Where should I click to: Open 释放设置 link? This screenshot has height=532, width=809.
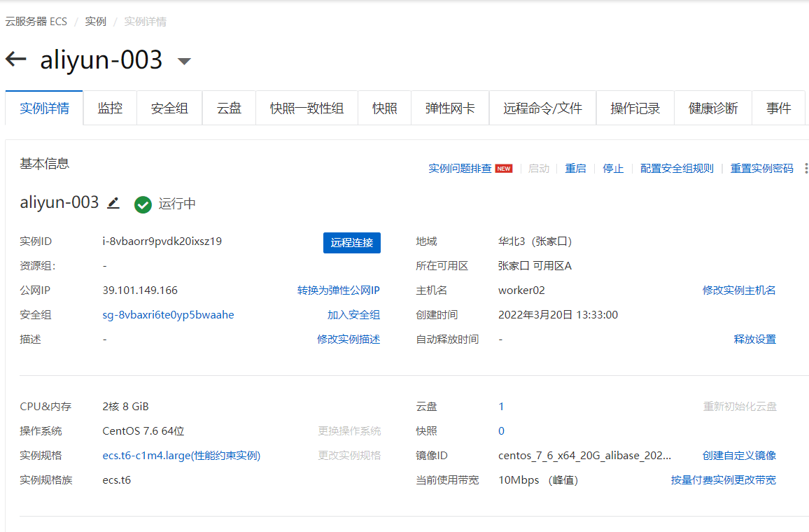[755, 339]
